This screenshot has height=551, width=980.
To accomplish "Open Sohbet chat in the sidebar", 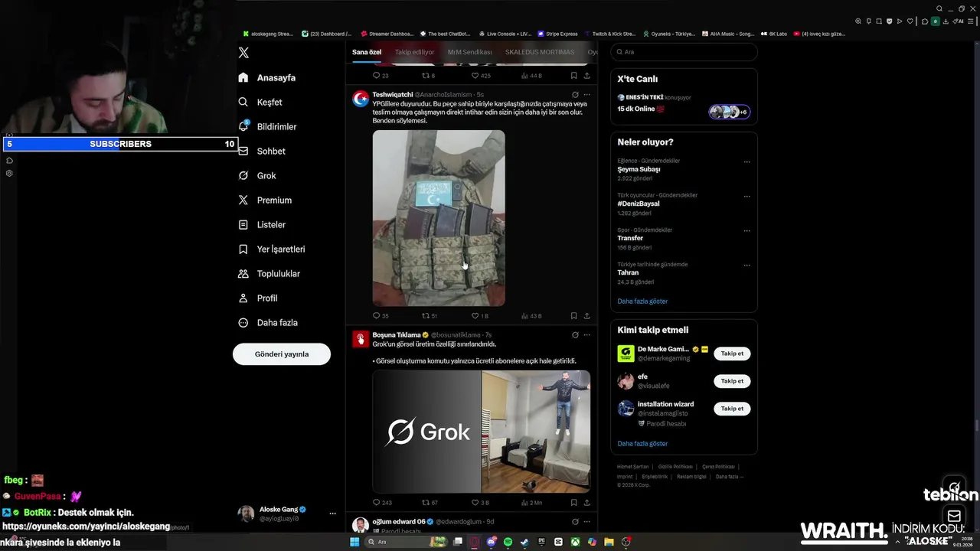I will pyautogui.click(x=262, y=151).
